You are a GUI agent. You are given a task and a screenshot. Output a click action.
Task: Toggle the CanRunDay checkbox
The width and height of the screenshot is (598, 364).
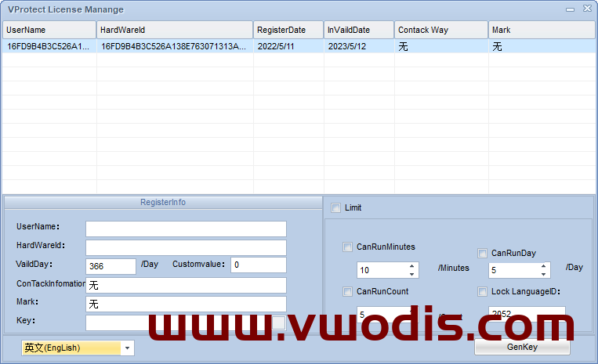click(483, 254)
